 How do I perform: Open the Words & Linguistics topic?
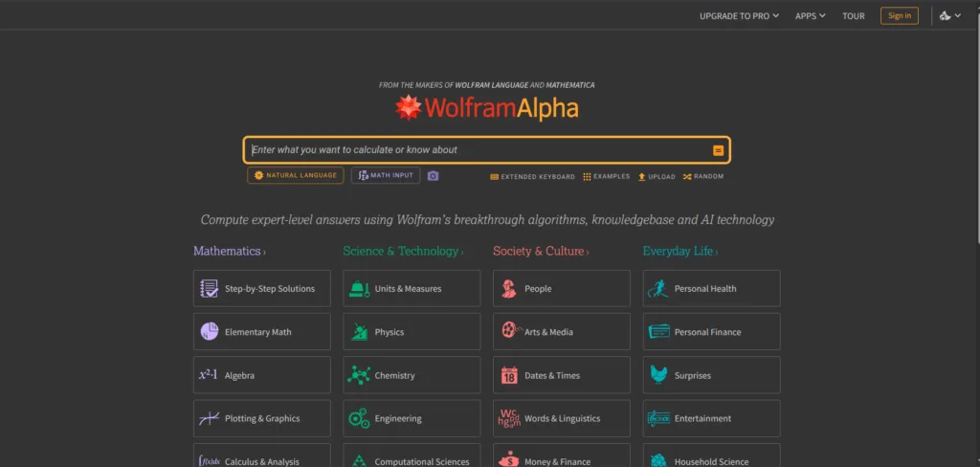pos(561,418)
